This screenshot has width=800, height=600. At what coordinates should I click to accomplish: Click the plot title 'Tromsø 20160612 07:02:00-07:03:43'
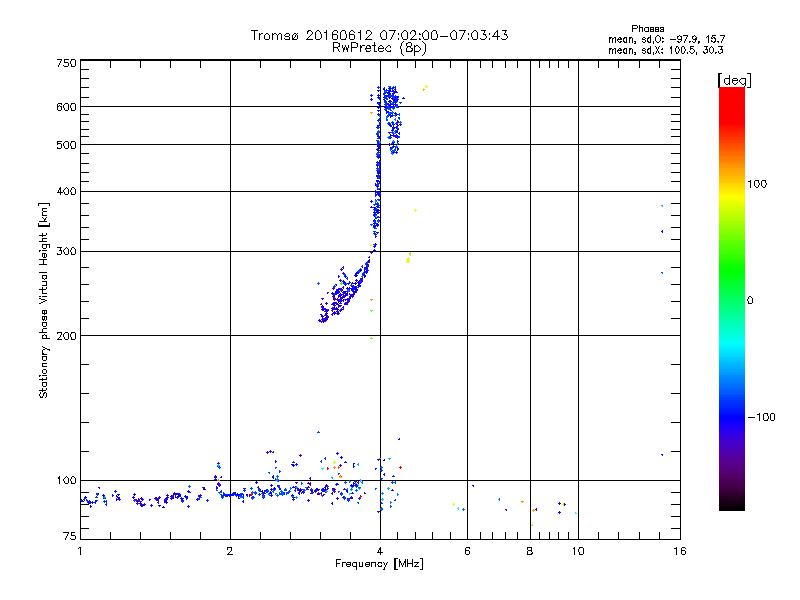[x=379, y=35]
